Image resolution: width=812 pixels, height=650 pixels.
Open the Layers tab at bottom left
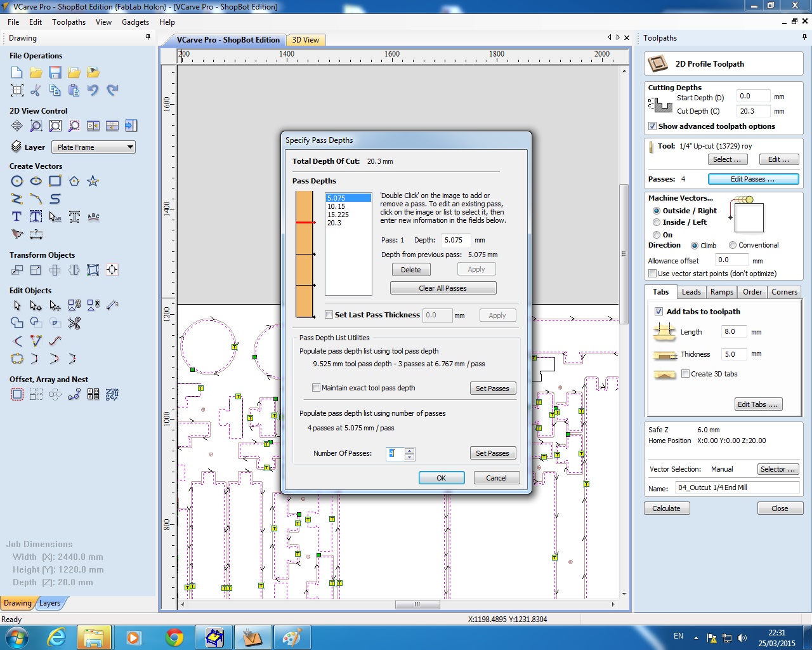tap(49, 603)
